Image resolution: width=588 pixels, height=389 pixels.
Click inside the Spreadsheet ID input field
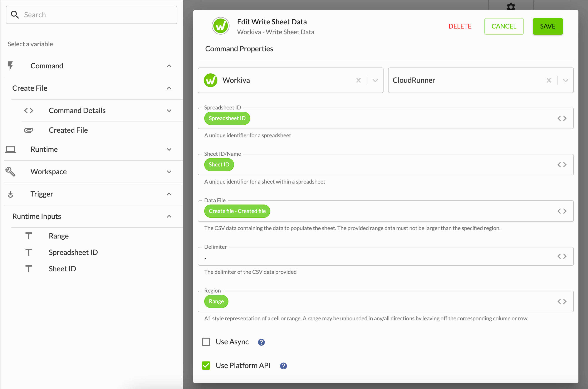pyautogui.click(x=386, y=118)
